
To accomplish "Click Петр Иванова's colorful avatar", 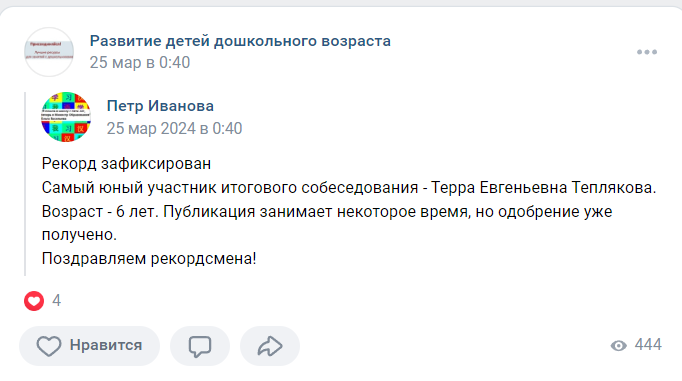I will (x=66, y=117).
